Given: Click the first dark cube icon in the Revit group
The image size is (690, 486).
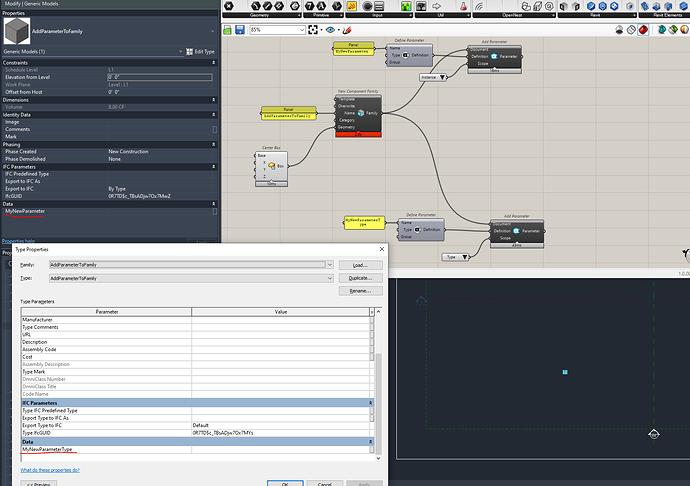Looking at the screenshot, I should (564, 6).
